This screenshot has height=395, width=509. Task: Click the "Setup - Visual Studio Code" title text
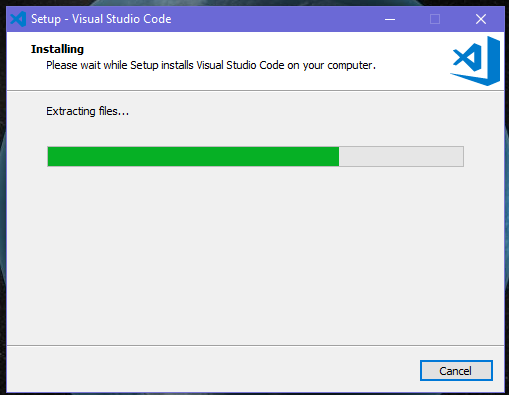coord(101,19)
